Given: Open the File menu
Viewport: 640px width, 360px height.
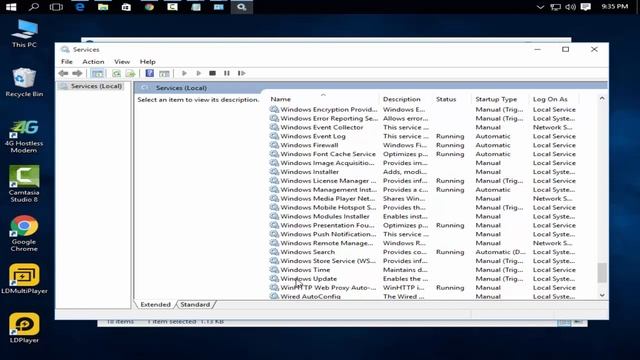Looking at the screenshot, I should coord(67,62).
